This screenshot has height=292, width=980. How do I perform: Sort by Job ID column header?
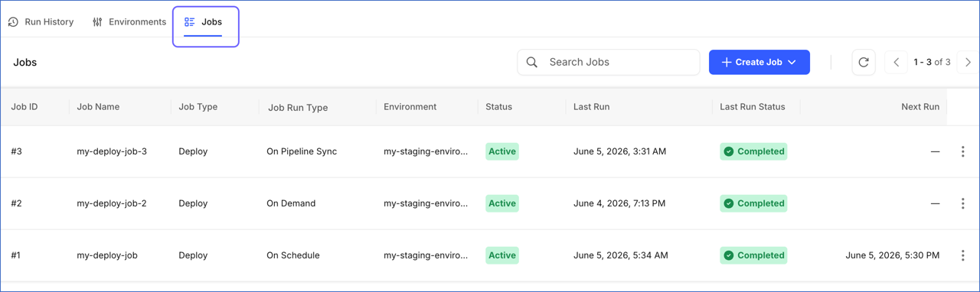click(x=24, y=107)
